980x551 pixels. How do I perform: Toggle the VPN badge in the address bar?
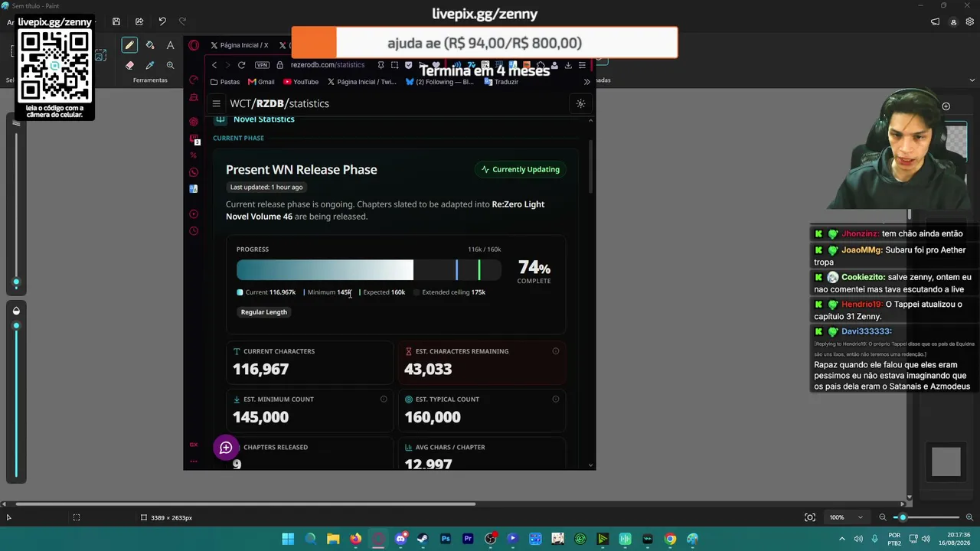point(262,65)
